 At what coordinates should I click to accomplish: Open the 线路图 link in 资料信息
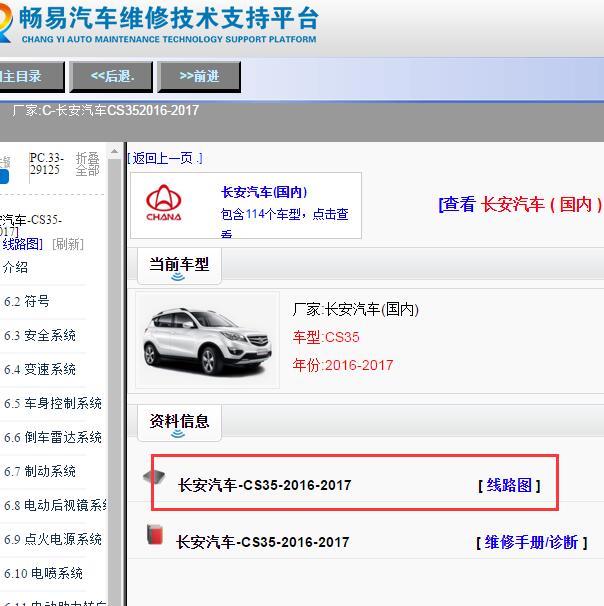tap(509, 485)
